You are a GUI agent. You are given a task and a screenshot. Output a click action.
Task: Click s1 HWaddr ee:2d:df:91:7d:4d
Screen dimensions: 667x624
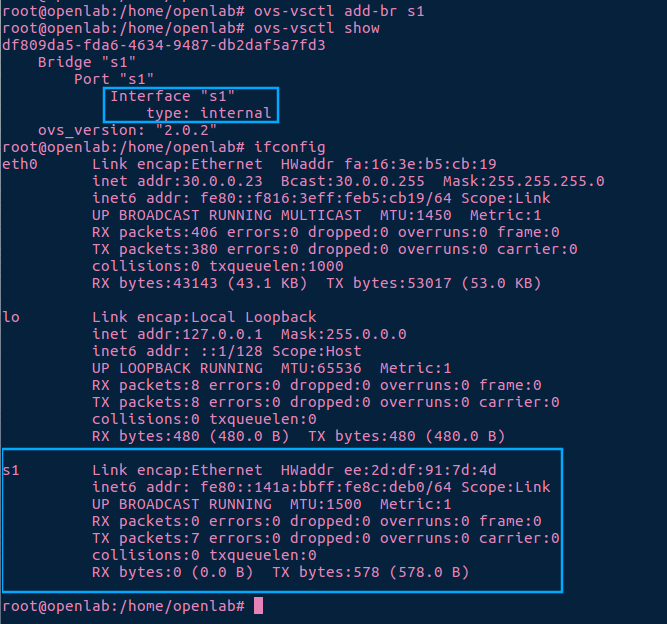[x=388, y=470]
